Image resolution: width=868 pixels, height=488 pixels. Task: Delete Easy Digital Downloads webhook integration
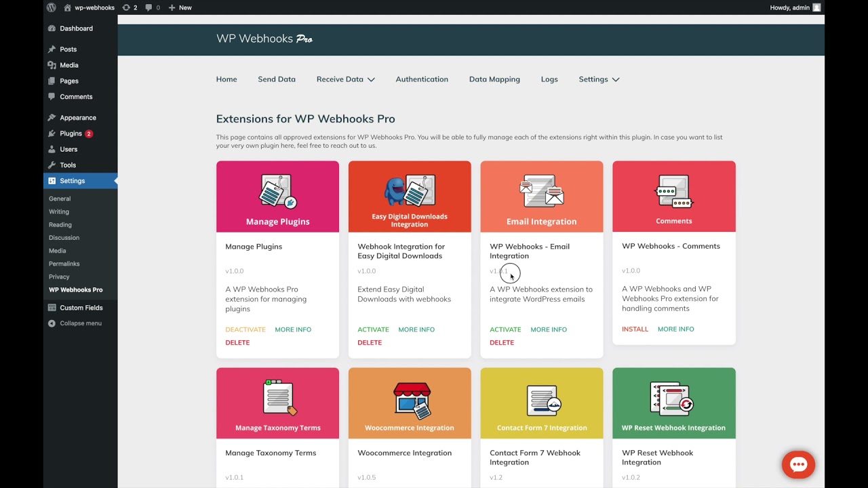point(370,342)
